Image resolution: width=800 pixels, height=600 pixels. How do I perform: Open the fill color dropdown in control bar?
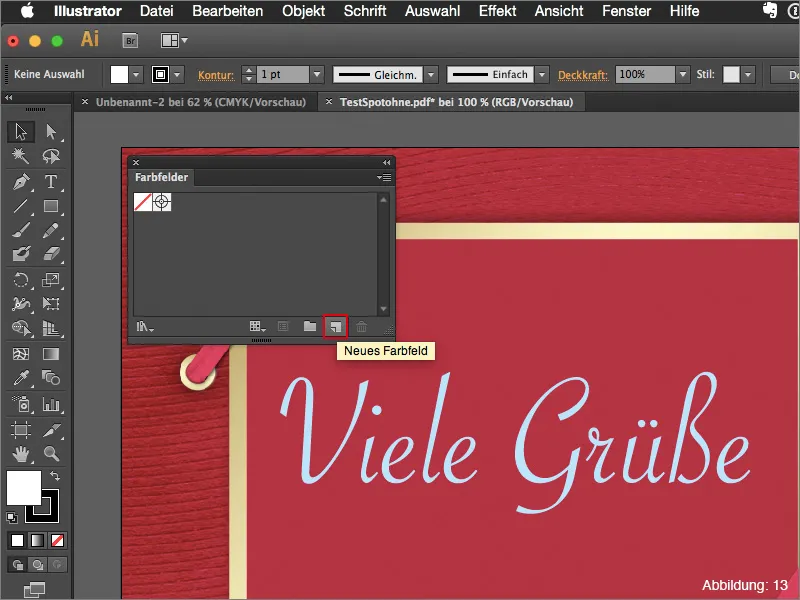[x=136, y=74]
